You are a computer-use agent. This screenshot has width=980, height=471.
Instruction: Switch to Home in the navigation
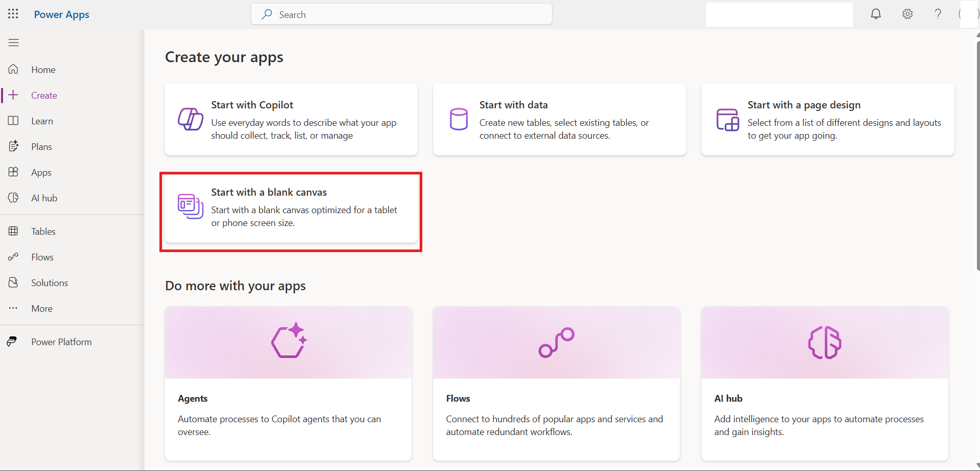43,69
